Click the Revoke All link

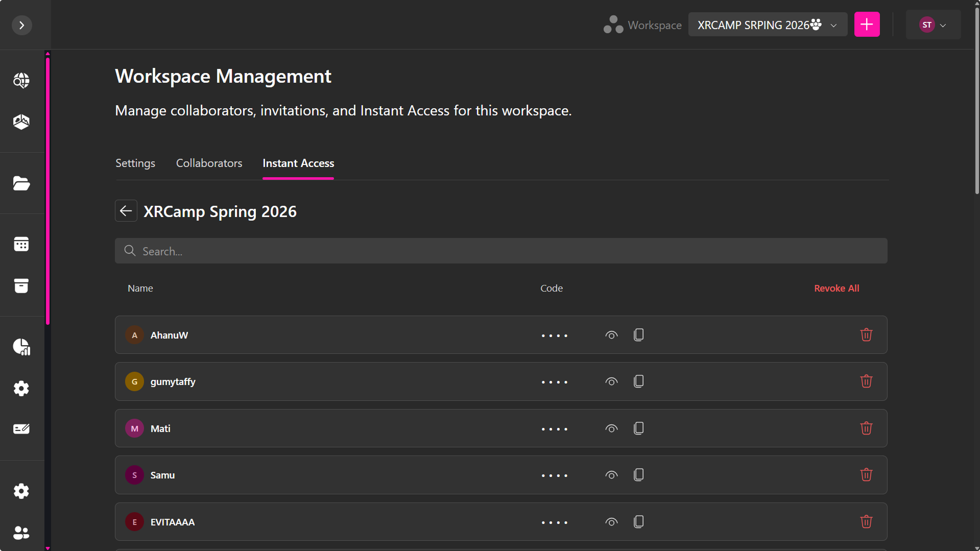click(x=836, y=289)
